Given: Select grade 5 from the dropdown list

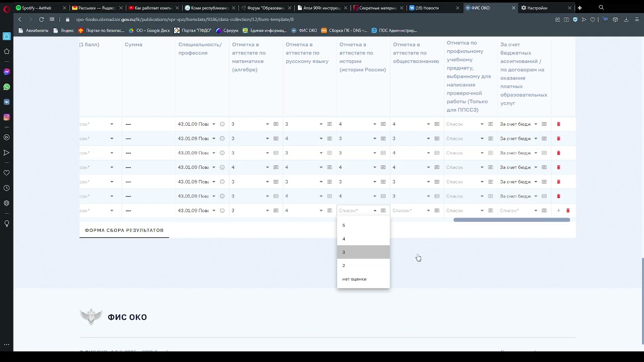Looking at the screenshot, I should click(x=363, y=225).
